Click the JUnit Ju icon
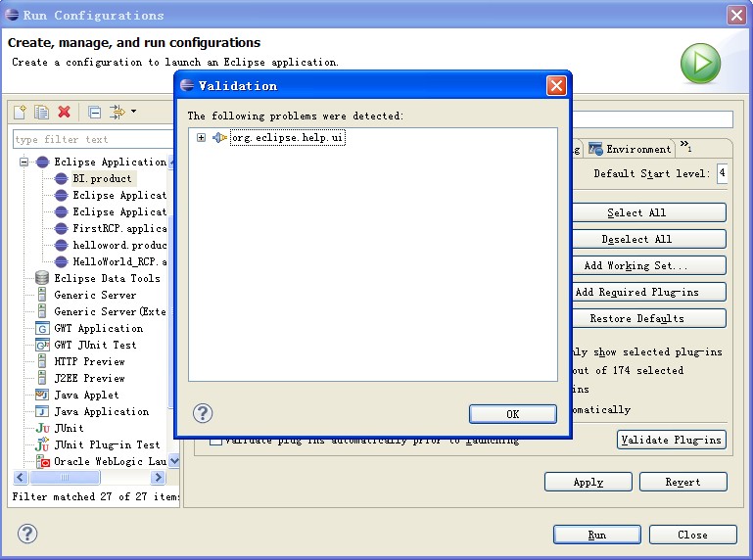Viewport: 753px width, 560px height. click(x=43, y=428)
